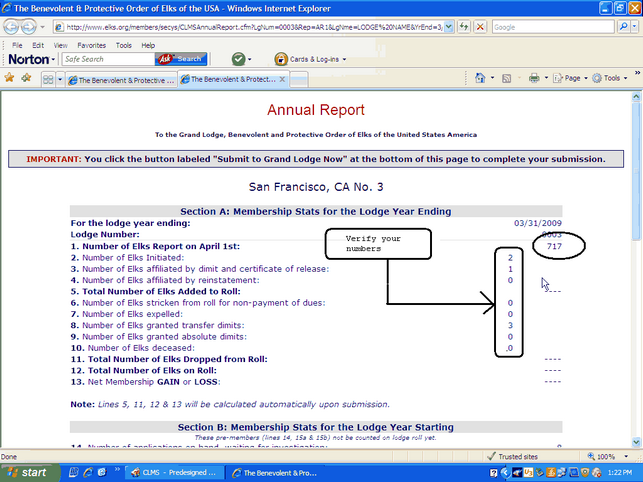Click the Norton Safe Search input box

click(x=107, y=59)
